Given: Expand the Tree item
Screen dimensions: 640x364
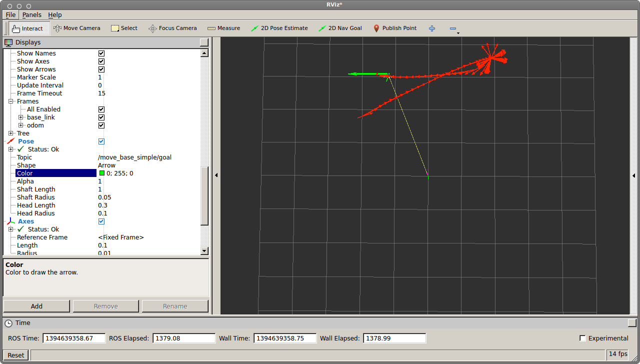Looking at the screenshot, I should click(x=11, y=133).
